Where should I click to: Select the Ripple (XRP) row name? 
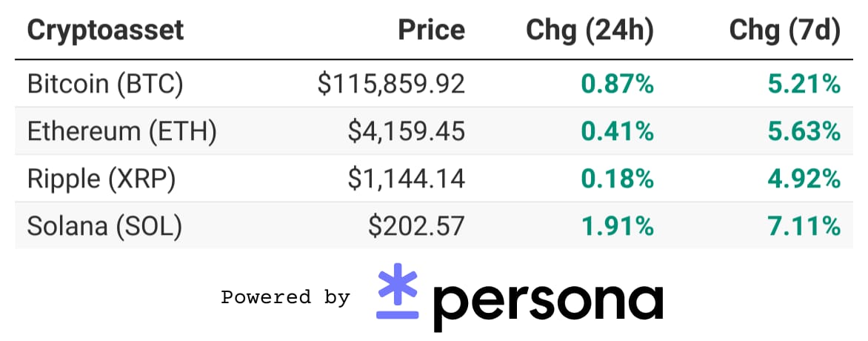pyautogui.click(x=101, y=179)
